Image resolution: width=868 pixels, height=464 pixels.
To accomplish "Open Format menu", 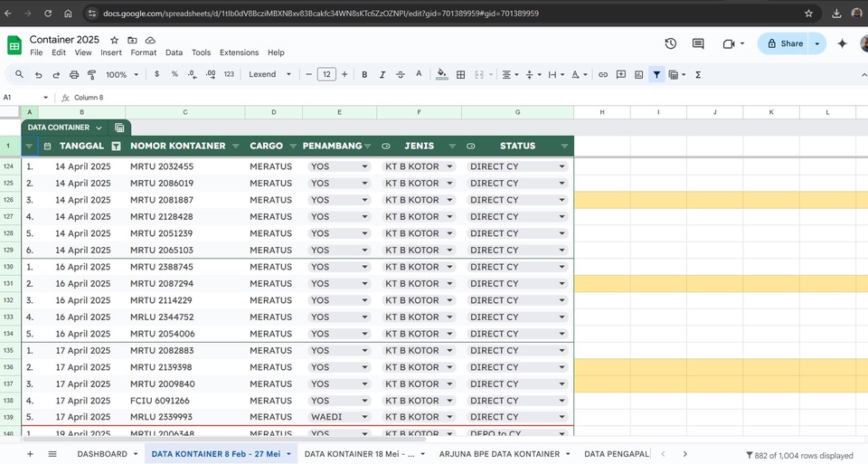I will (144, 52).
